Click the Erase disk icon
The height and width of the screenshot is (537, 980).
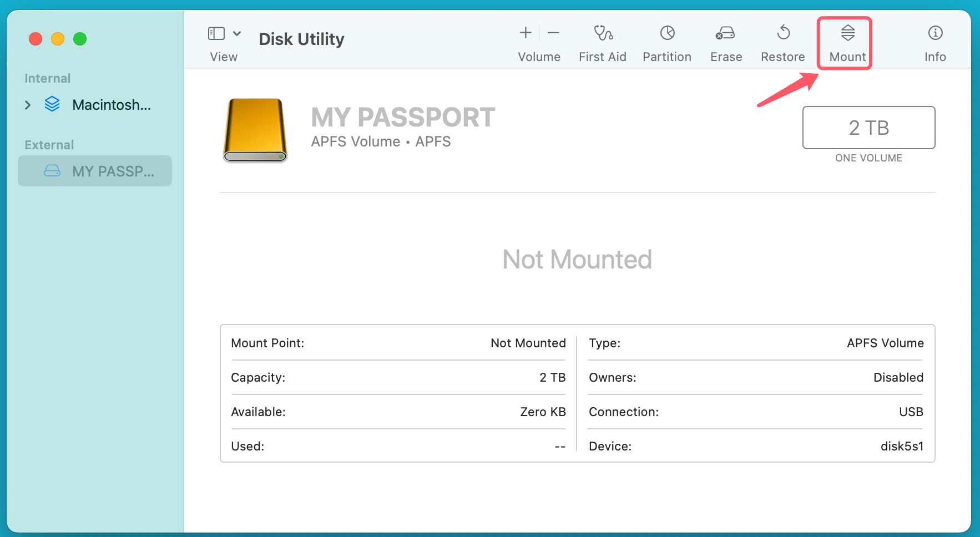tap(725, 33)
